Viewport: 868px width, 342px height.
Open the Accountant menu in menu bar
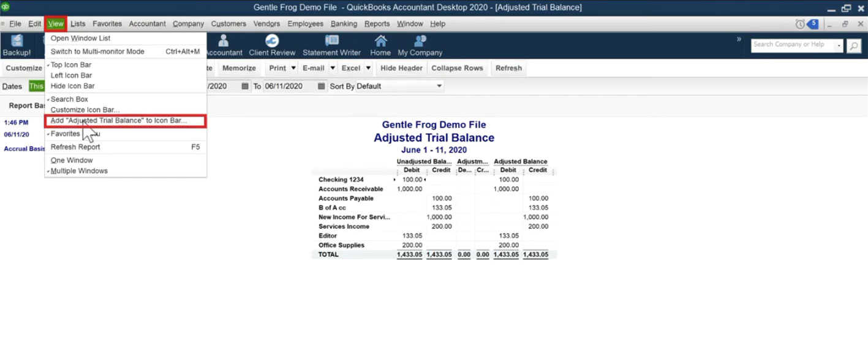[147, 24]
